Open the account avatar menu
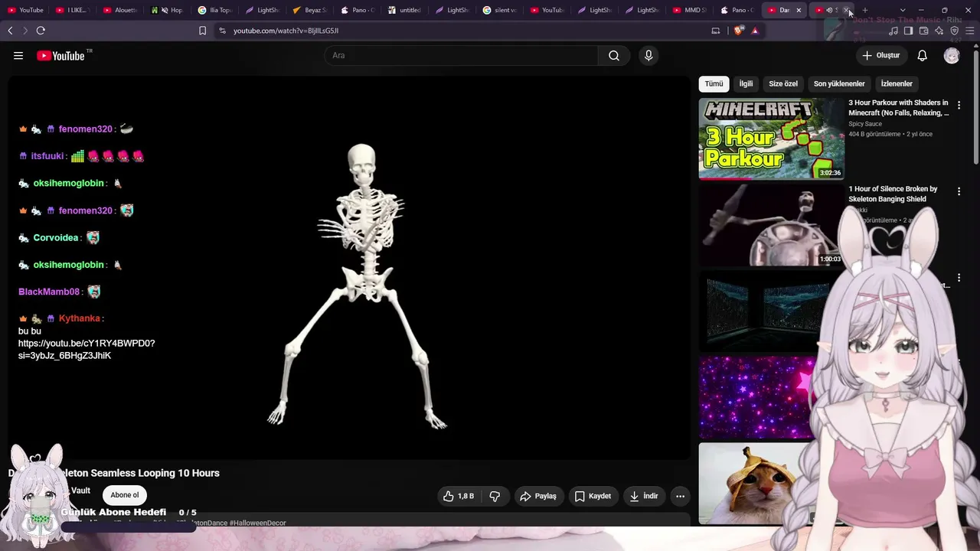This screenshot has width=980, height=551. 952,55
